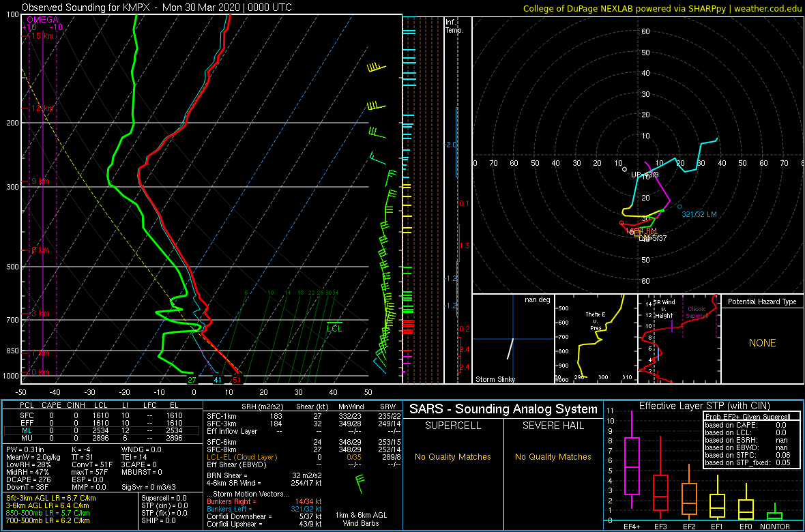The height and width of the screenshot is (532, 805).
Task: Click the 'Storm Slinky' panel label
Action: pyautogui.click(x=495, y=379)
